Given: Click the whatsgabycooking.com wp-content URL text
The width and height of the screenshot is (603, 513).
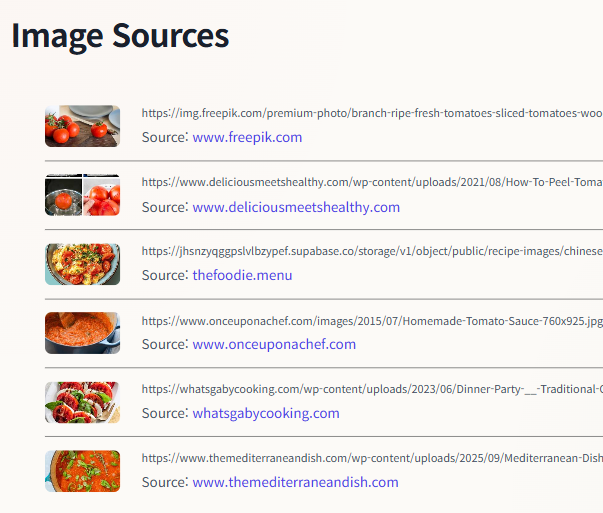Looking at the screenshot, I should click(x=372, y=389).
